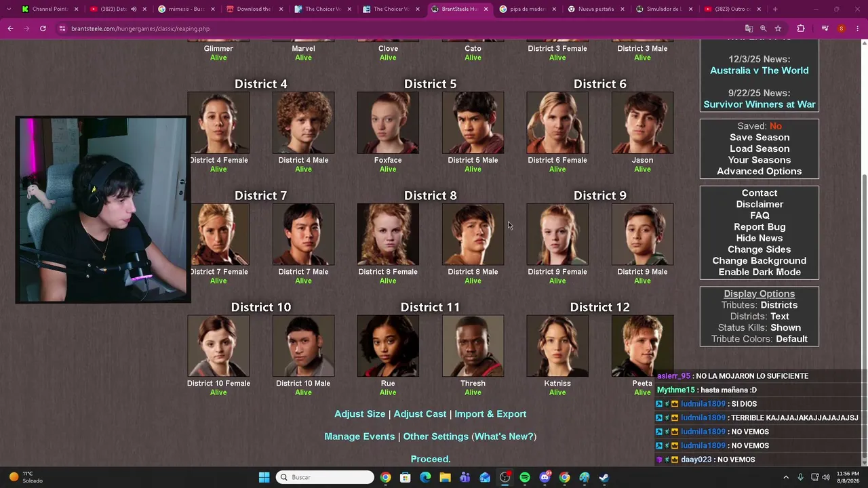Image resolution: width=868 pixels, height=488 pixels.
Task: Open the Australia v The World news
Action: click(x=759, y=70)
